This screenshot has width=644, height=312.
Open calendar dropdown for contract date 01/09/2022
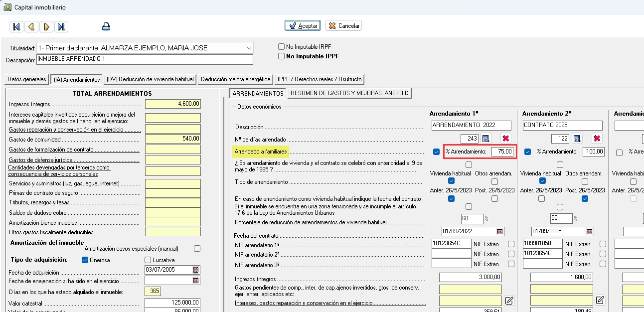499,232
